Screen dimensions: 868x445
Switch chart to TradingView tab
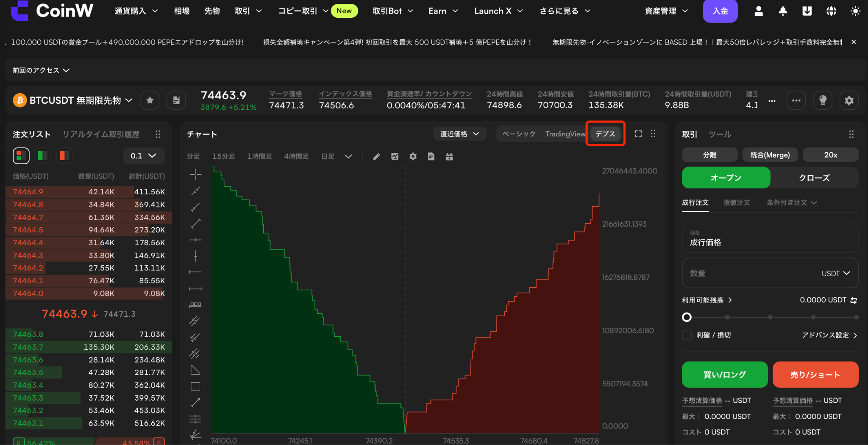click(x=565, y=134)
